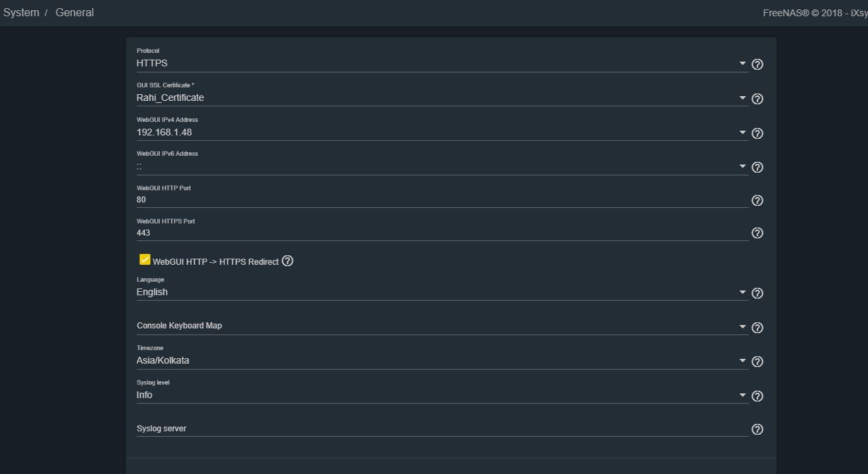This screenshot has height=474, width=868.
Task: Open the Protocol dropdown showing HTTPS
Action: point(442,63)
